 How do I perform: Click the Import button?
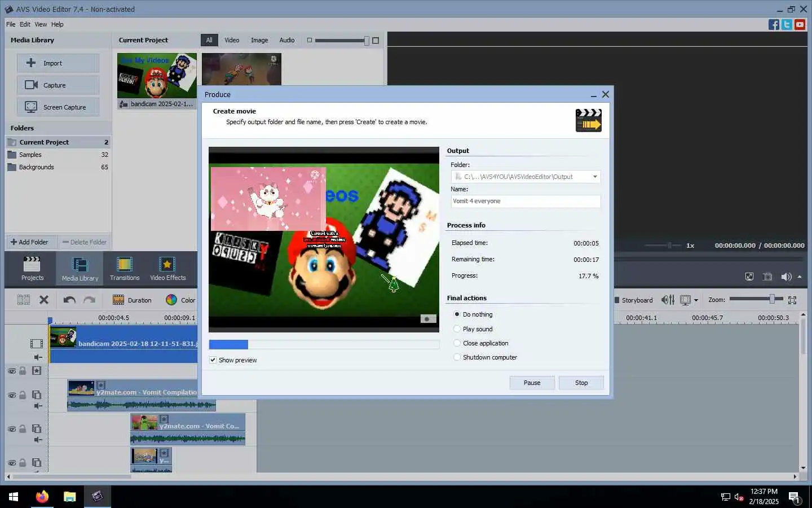(58, 63)
